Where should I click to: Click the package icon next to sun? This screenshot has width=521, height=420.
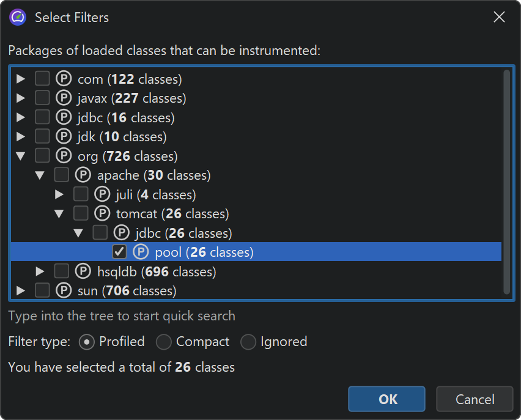[64, 290]
